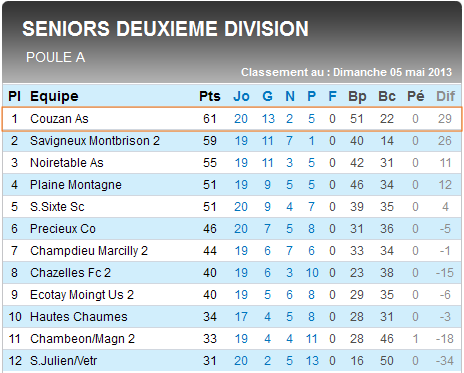Select the Dif column header

(445, 96)
